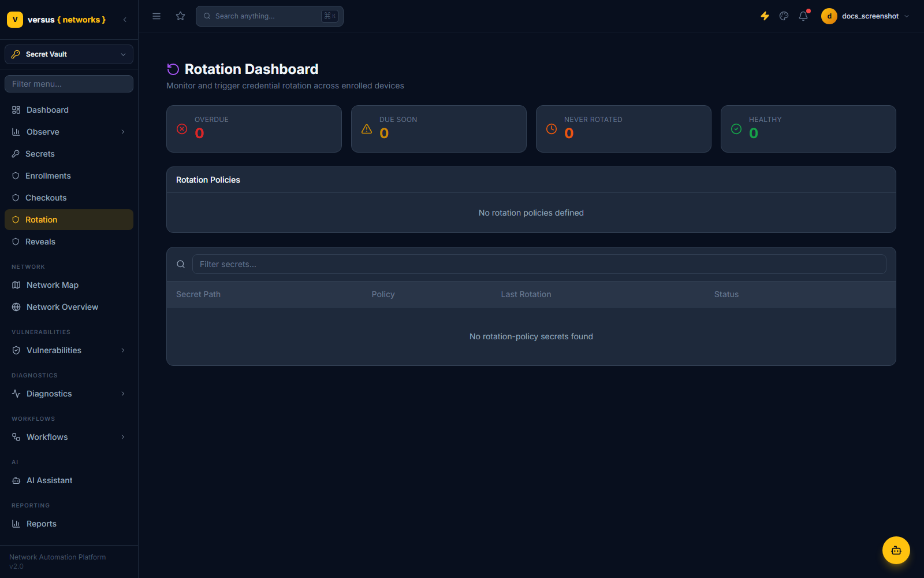Open the floating AI assistant bot button
Viewport: 924px width, 578px height.
click(896, 550)
